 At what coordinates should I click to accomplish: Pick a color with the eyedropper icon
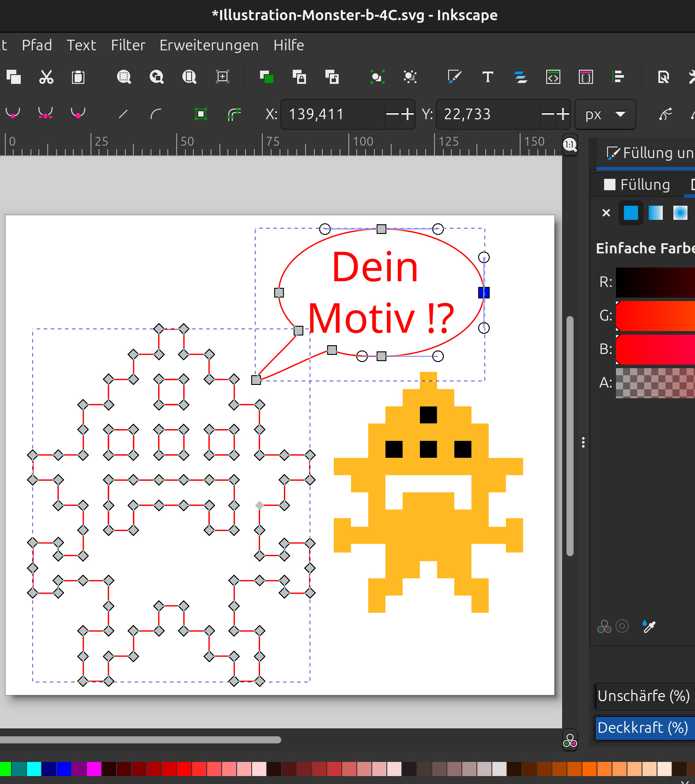[649, 626]
